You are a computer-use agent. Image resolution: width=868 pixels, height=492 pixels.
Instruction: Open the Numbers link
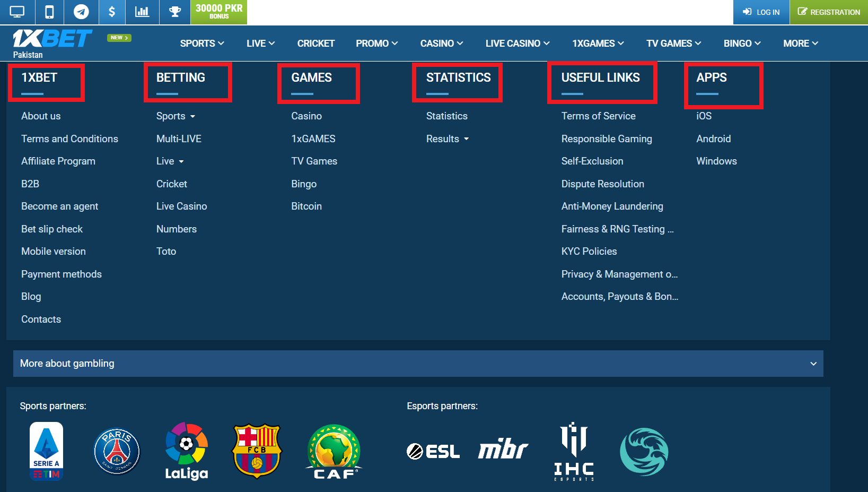point(177,229)
